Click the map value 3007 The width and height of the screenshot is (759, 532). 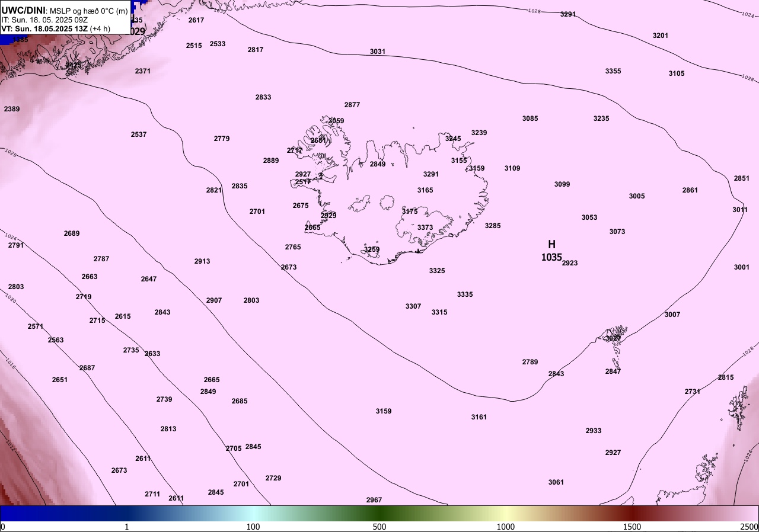tap(672, 315)
